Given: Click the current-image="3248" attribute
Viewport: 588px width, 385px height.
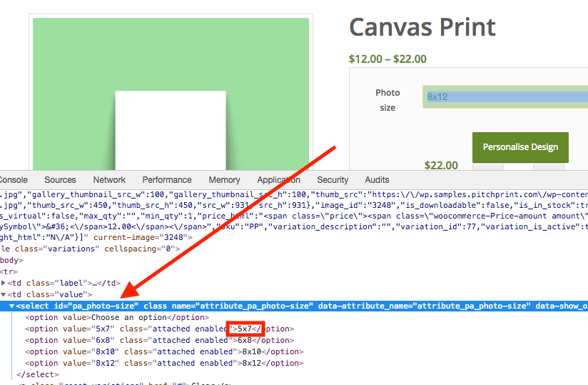Looking at the screenshot, I should point(141,238).
